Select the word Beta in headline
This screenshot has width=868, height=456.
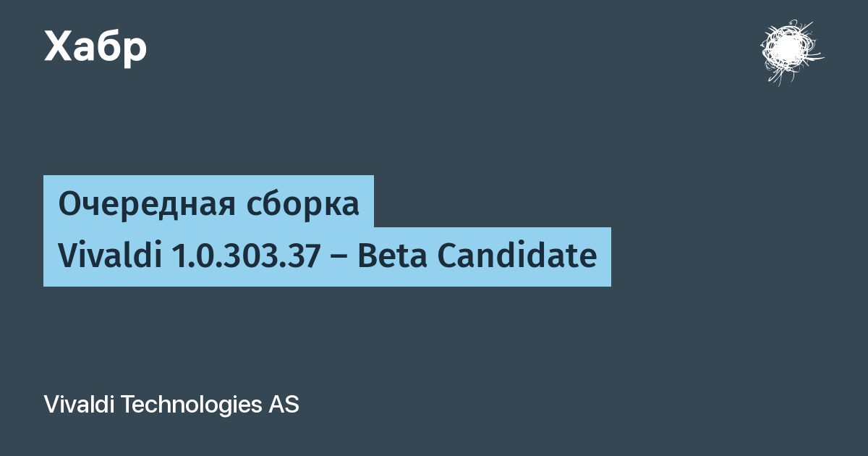(392, 256)
